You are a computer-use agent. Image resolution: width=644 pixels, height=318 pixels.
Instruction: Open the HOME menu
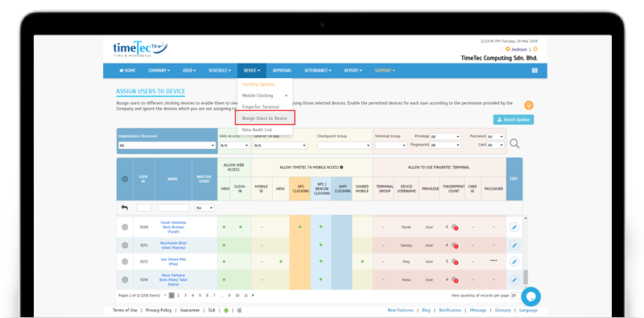coord(127,71)
